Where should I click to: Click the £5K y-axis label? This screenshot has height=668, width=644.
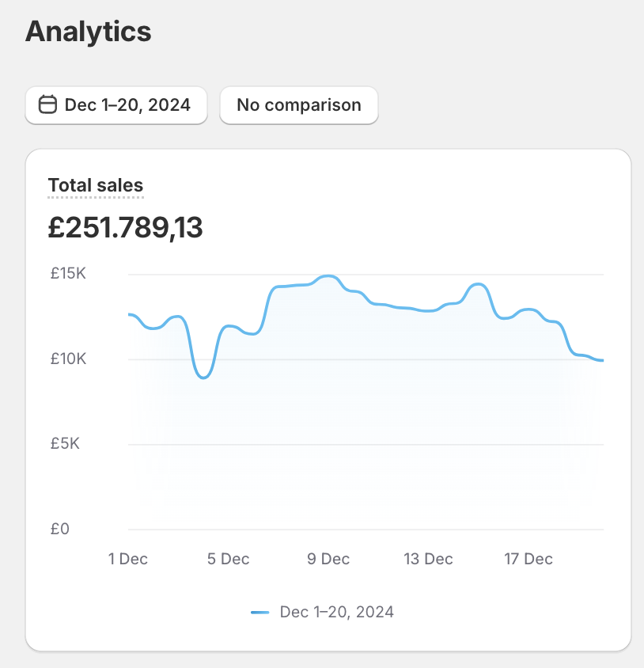pos(65,444)
